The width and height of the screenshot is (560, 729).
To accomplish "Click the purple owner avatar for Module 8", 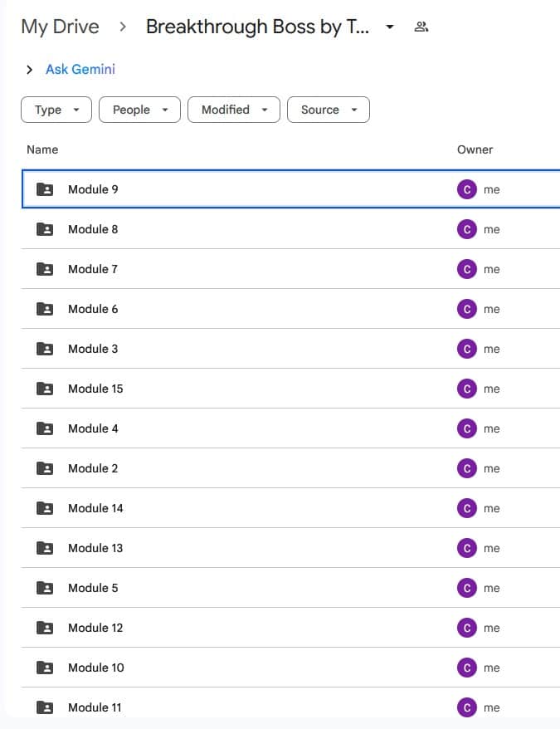I will pos(466,229).
